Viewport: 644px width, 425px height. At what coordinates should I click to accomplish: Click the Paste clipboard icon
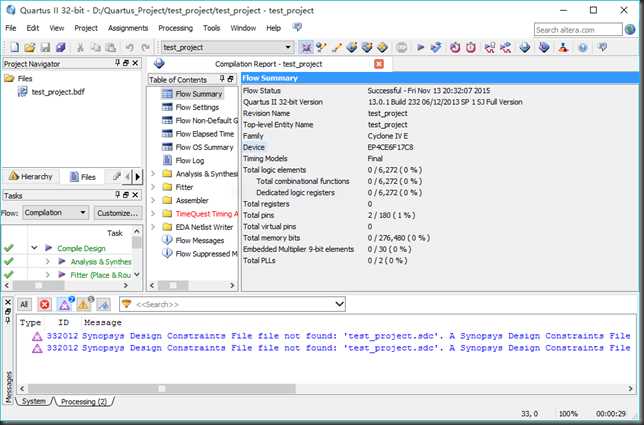[x=111, y=47]
